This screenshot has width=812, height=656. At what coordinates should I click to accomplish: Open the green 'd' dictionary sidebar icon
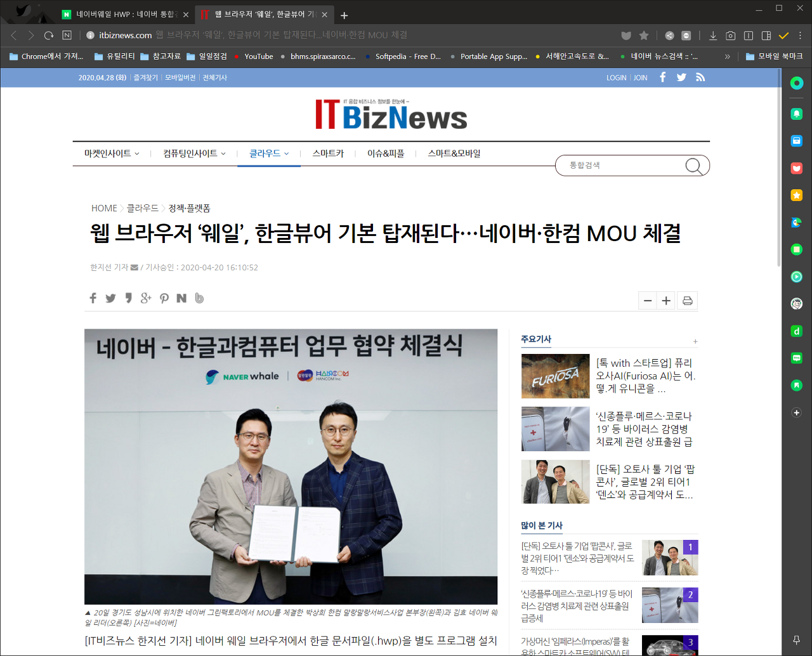797,331
